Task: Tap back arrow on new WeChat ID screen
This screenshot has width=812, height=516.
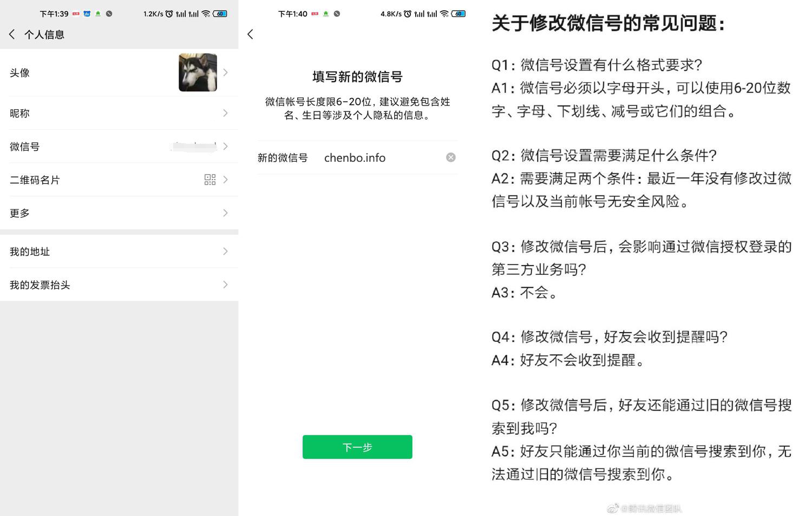Action: pyautogui.click(x=250, y=34)
